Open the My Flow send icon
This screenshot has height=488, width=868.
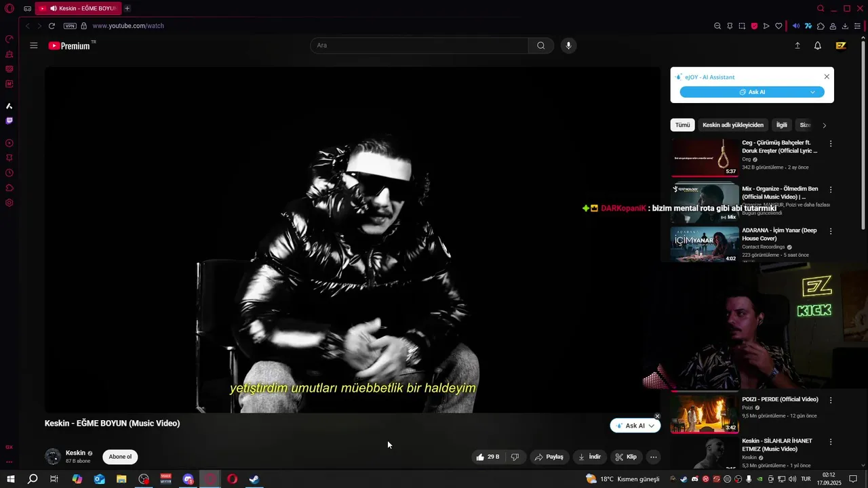point(766,26)
